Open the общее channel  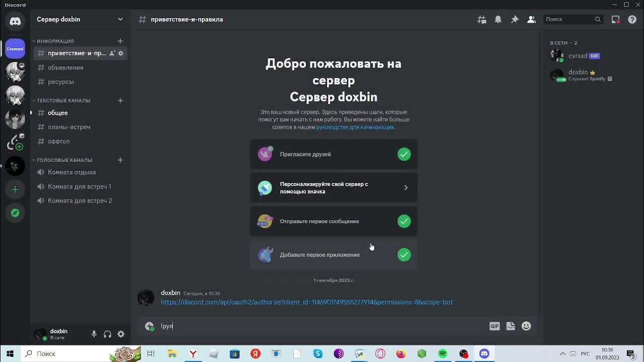coord(80,113)
